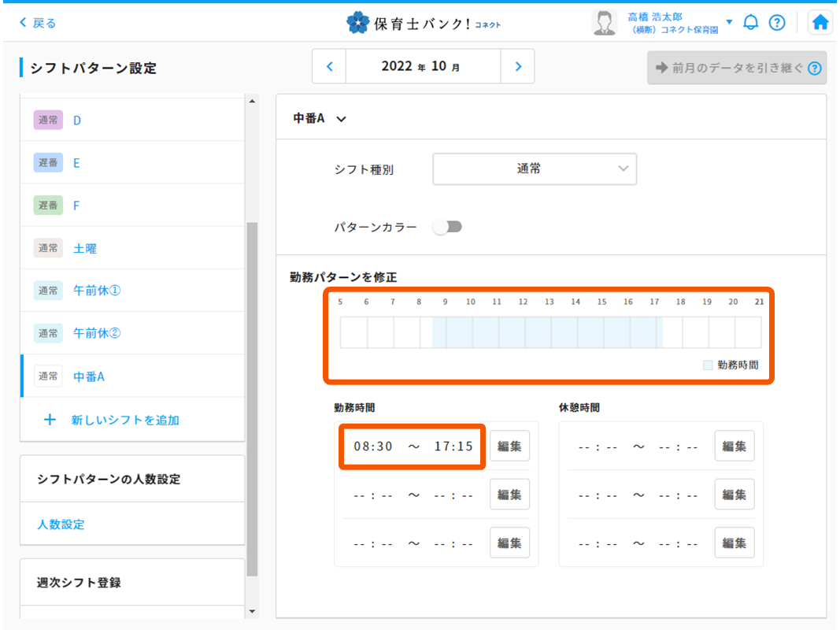Open the help question mark icon
The image size is (840, 630).
tap(776, 23)
